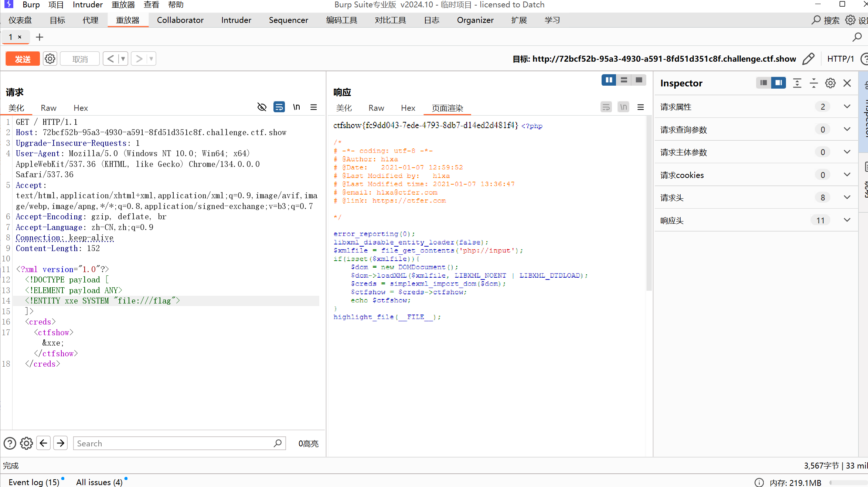The height and width of the screenshot is (487, 868).
Task: Open the Inspector settings gear
Action: (830, 83)
